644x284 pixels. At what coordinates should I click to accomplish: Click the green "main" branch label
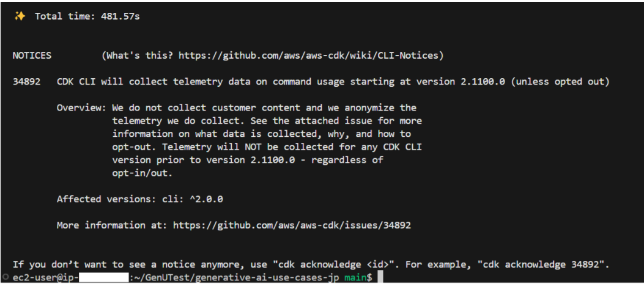click(x=355, y=277)
